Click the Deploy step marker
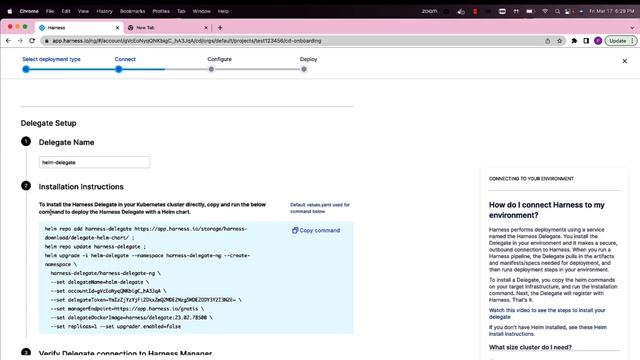640x360 pixels. pyautogui.click(x=304, y=69)
